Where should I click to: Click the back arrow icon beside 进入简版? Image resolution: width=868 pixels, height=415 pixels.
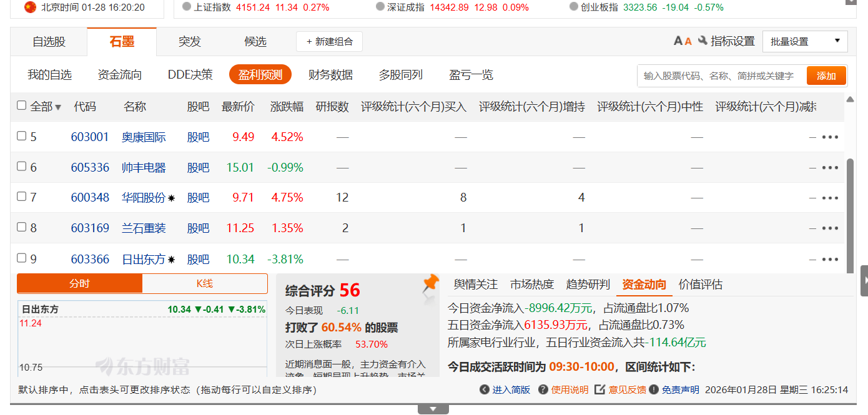(x=484, y=389)
